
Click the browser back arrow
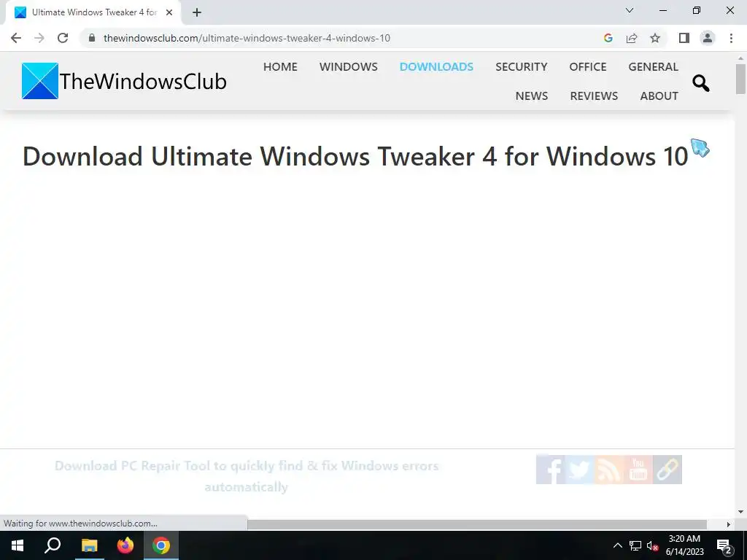[16, 38]
